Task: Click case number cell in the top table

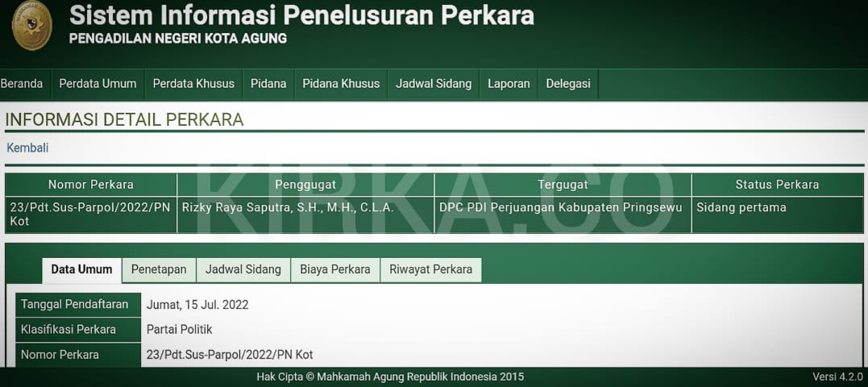Action: point(91,214)
